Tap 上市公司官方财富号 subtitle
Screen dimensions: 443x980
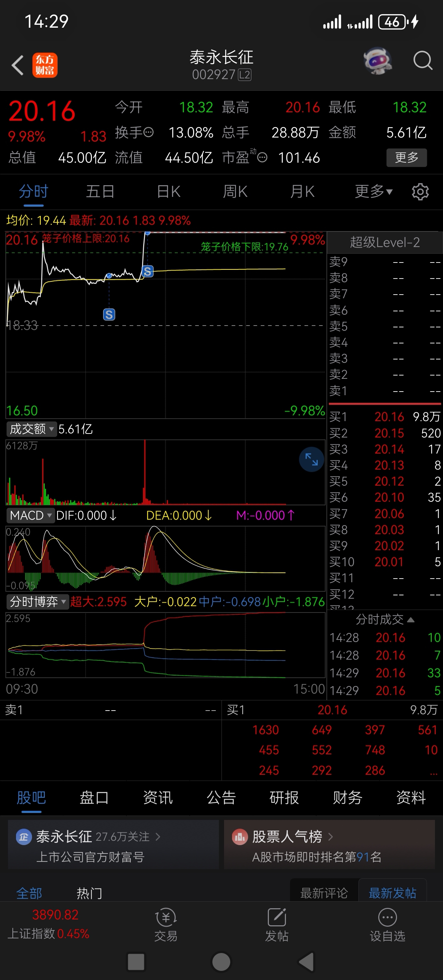click(90, 857)
